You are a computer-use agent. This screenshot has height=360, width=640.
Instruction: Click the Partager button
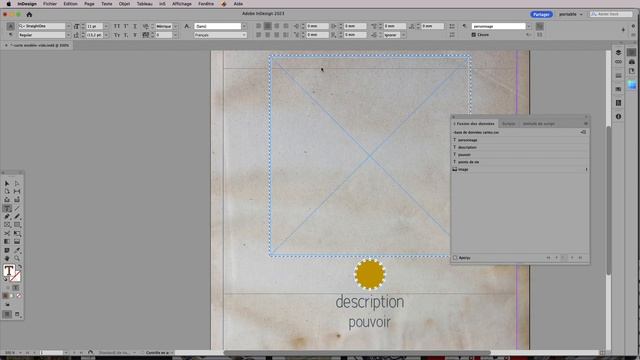(x=541, y=14)
